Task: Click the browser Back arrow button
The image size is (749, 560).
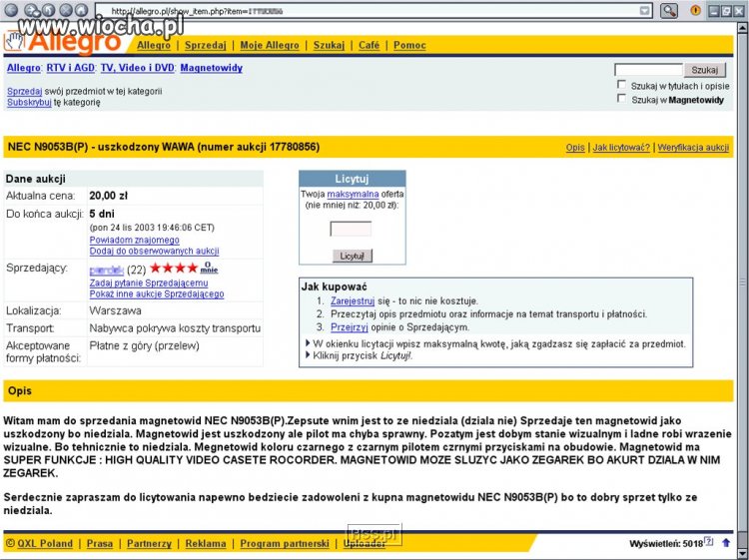Action: tap(10, 10)
